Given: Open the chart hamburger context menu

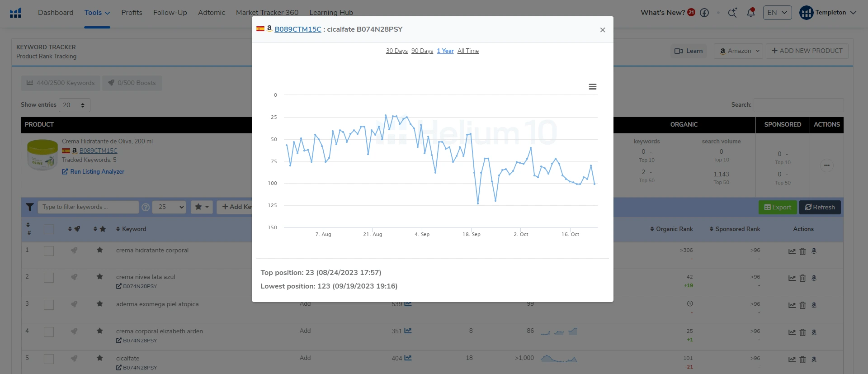Looking at the screenshot, I should point(592,87).
